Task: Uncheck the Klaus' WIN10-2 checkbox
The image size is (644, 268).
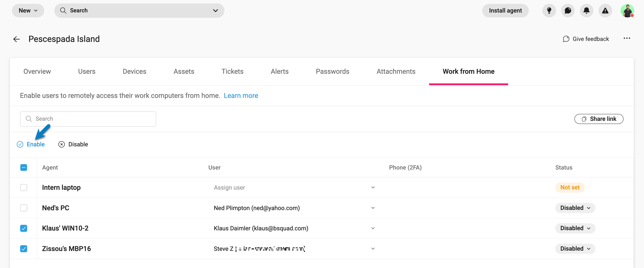Action: click(24, 228)
